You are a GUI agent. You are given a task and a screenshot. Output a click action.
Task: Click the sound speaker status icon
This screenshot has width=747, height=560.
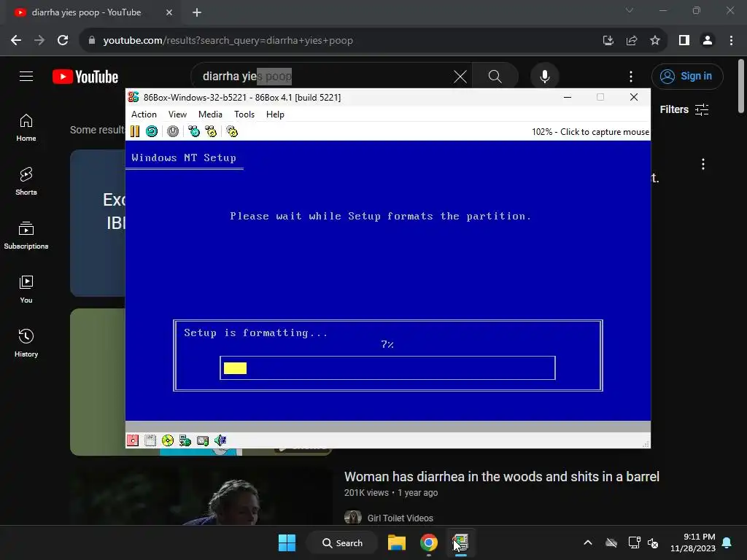pos(220,440)
